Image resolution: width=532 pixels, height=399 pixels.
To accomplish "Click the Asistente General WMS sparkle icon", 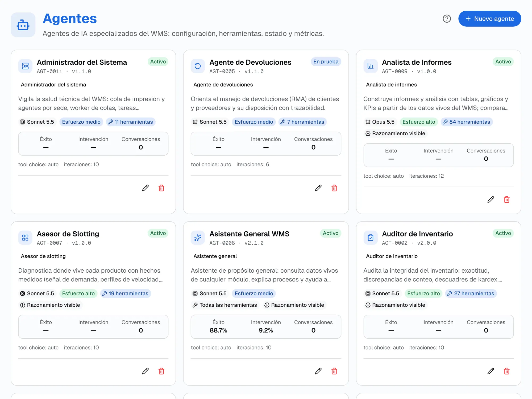I will [x=198, y=238].
